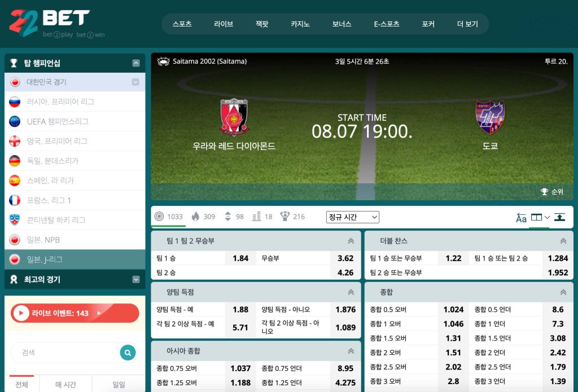The image size is (578, 392).
Task: Click the Aa font size icon
Action: [x=521, y=218]
